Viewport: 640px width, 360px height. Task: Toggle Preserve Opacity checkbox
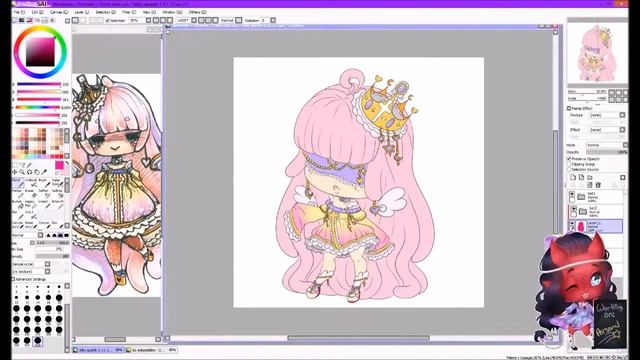coord(569,158)
